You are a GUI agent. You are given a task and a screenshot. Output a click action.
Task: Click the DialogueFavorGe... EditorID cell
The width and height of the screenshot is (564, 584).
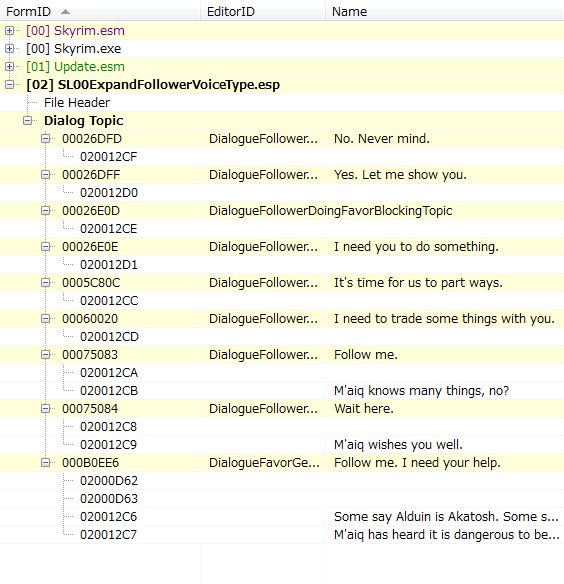pyautogui.click(x=264, y=463)
